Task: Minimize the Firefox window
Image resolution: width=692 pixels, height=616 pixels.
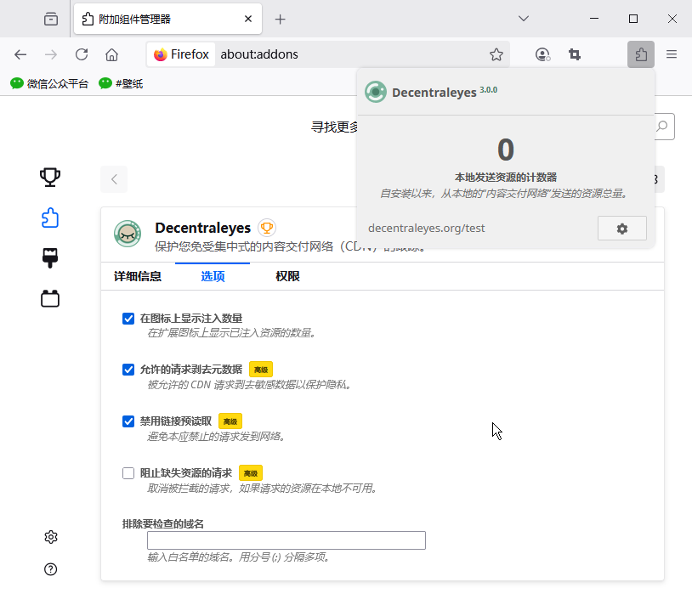Action: pos(594,19)
